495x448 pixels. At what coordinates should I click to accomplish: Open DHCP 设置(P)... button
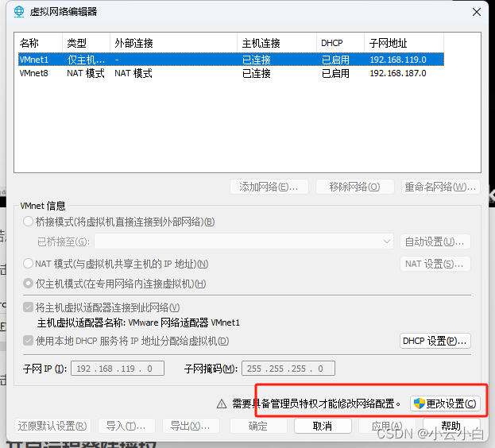(x=435, y=341)
